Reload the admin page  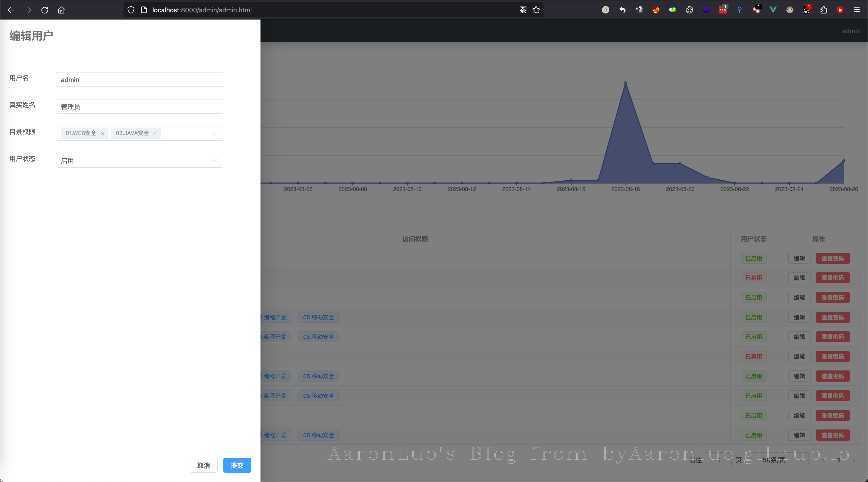click(44, 10)
